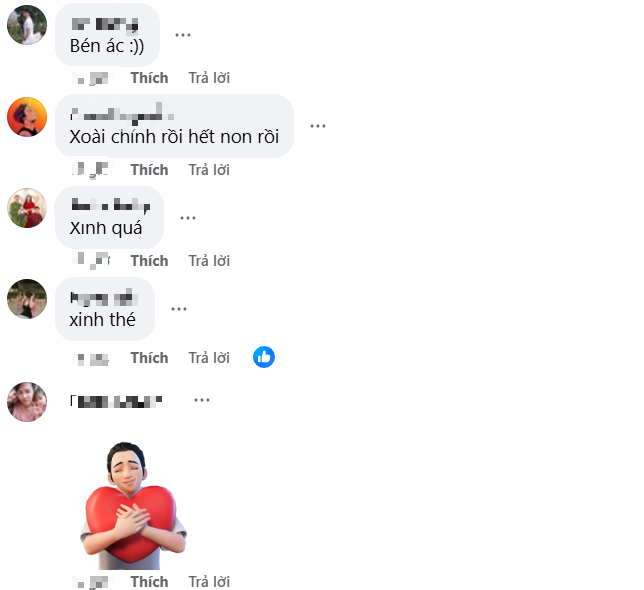Click Thích under "Xinh quá" comment
The width and height of the screenshot is (644, 590).
[x=150, y=261]
